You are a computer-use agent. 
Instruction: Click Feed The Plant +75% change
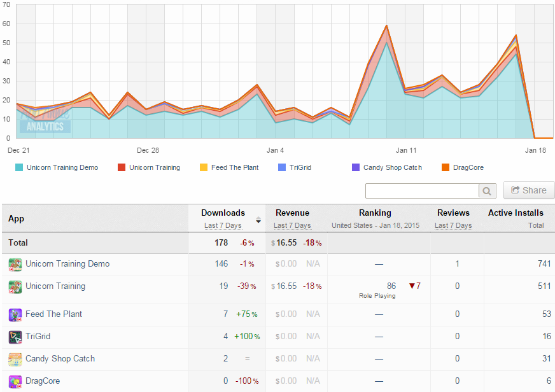coord(247,314)
